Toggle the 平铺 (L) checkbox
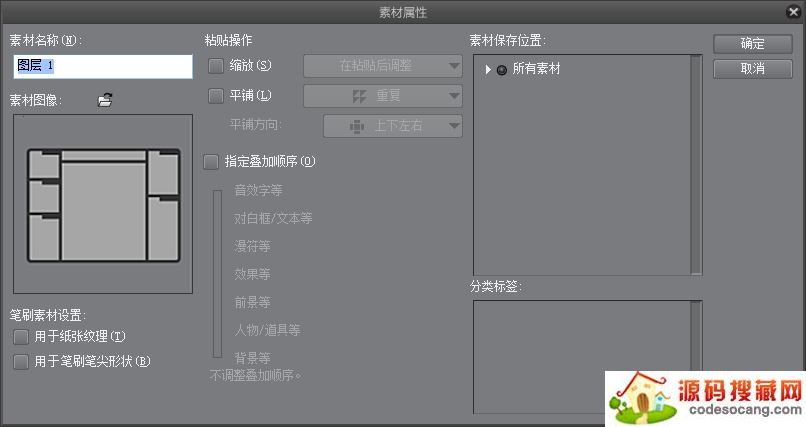 (x=216, y=96)
